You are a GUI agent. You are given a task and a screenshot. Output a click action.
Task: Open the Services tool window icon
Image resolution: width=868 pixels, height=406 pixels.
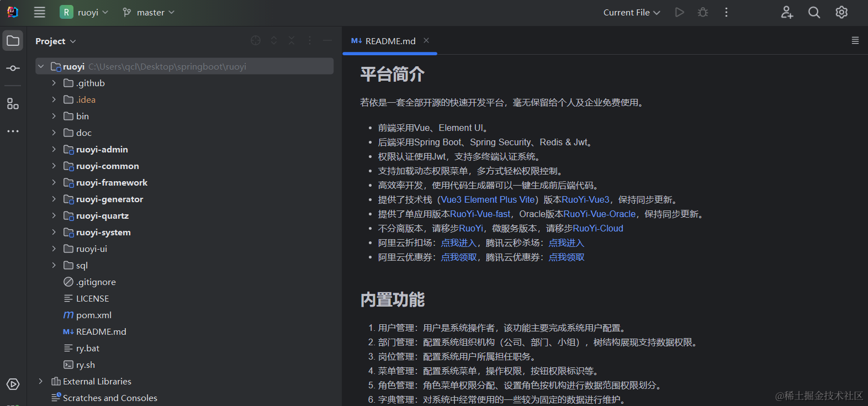pos(13,384)
